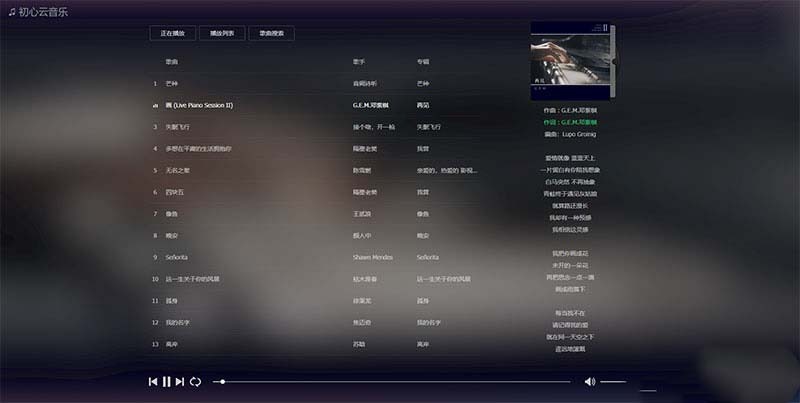Click the artist name in row 1
Screen dimensions: 800x403
[x=365, y=84]
